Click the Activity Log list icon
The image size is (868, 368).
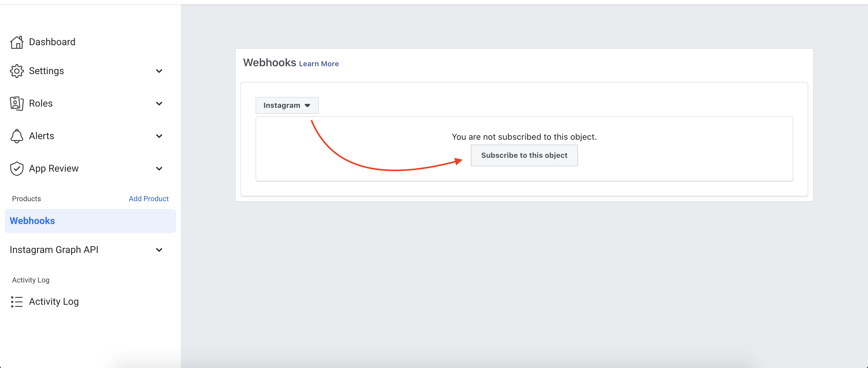17,302
